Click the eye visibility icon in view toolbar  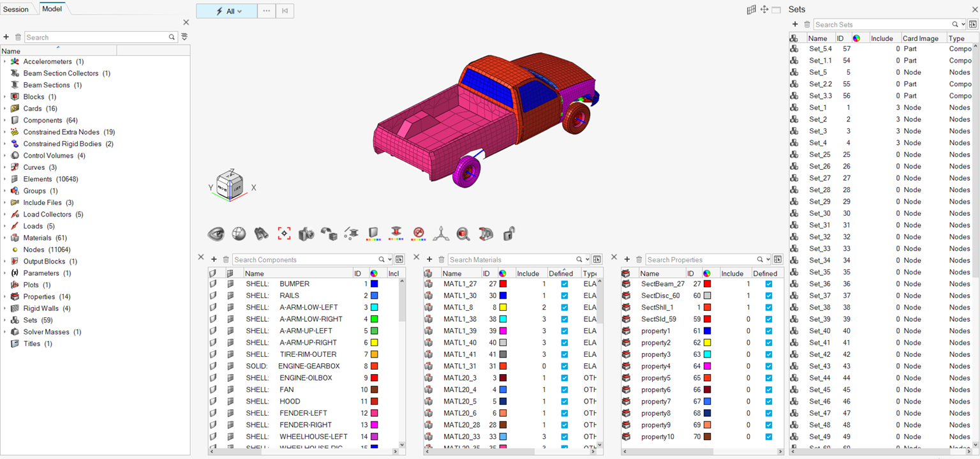coord(216,234)
